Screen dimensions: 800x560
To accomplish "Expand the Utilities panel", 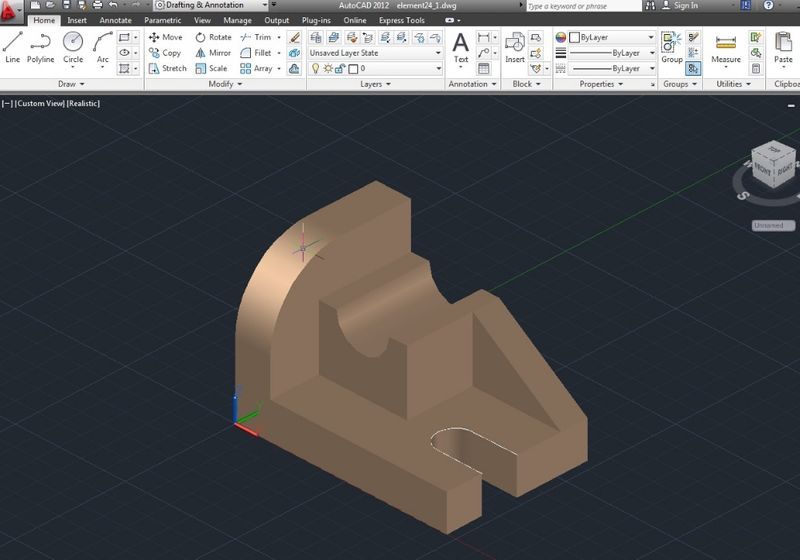I will [733, 84].
